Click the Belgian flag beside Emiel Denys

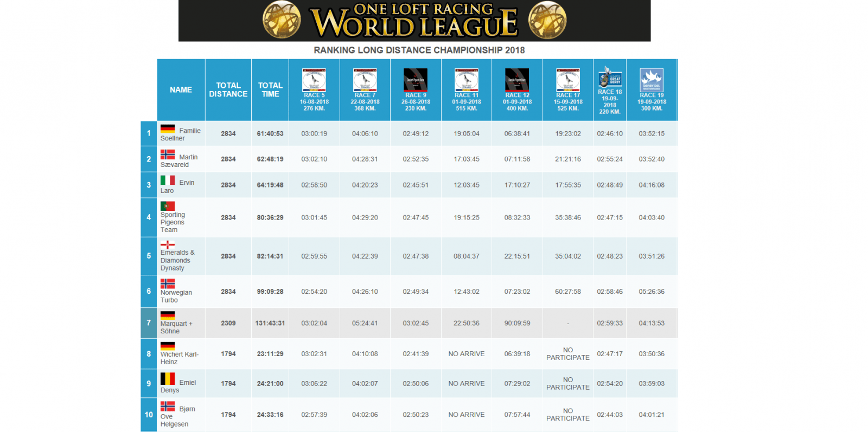point(168,379)
